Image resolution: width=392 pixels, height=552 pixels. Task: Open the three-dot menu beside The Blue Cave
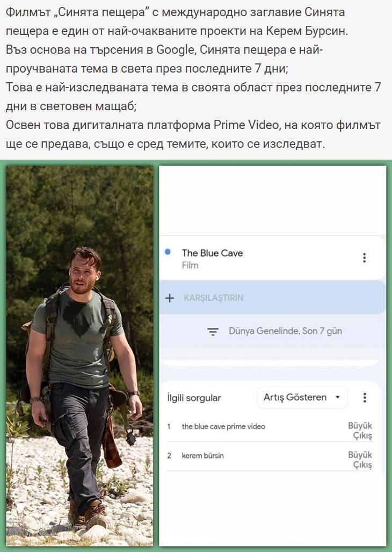coord(364,257)
